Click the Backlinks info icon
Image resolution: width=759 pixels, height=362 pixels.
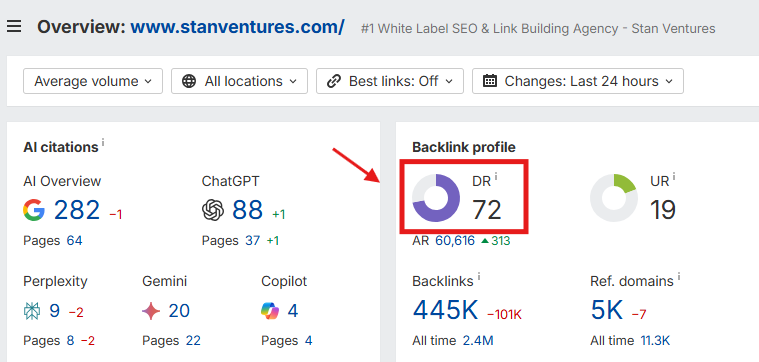(479, 276)
